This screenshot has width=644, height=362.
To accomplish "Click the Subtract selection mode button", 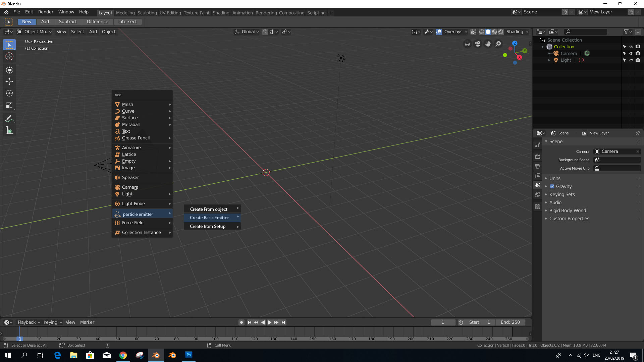I will click(x=68, y=21).
